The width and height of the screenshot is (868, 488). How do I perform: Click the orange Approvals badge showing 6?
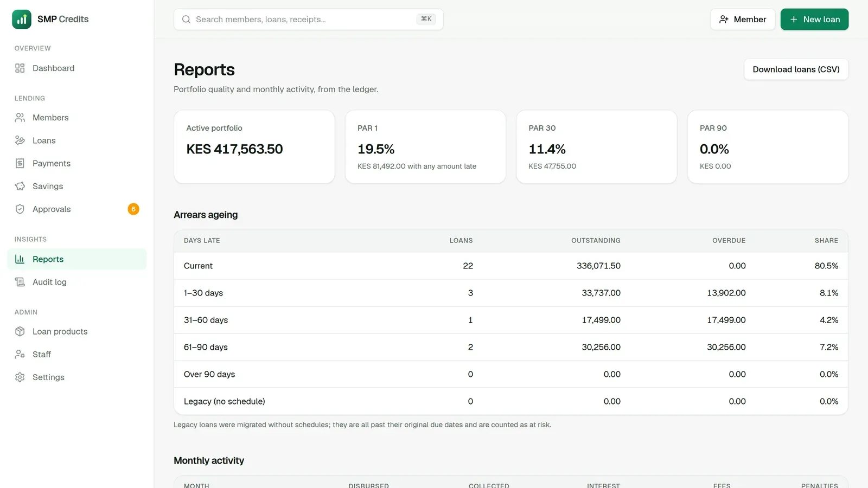point(133,209)
